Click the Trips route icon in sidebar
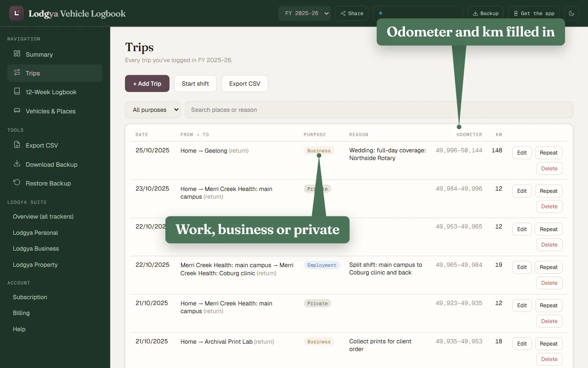The height and width of the screenshot is (368, 588). pyautogui.click(x=17, y=72)
